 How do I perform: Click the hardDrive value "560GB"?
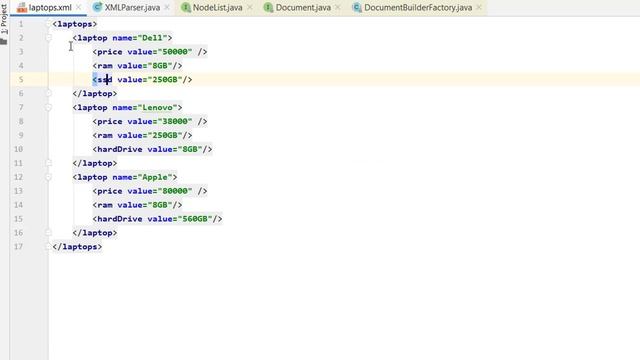(195, 219)
